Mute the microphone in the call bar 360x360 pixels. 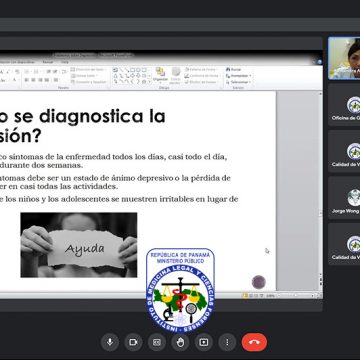[110, 342]
